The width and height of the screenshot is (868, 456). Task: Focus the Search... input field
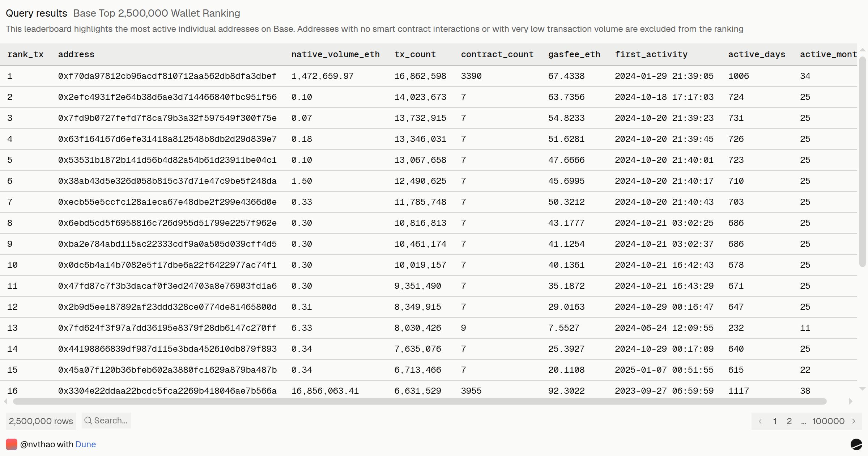point(106,421)
